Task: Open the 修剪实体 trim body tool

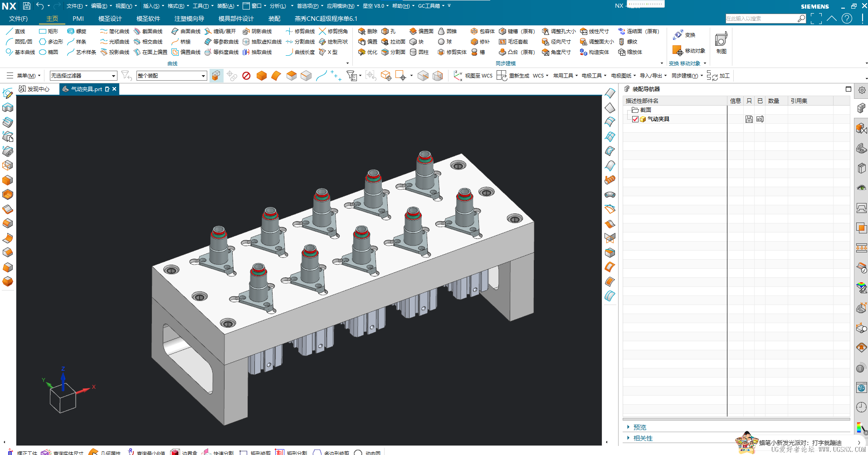Action: point(452,52)
